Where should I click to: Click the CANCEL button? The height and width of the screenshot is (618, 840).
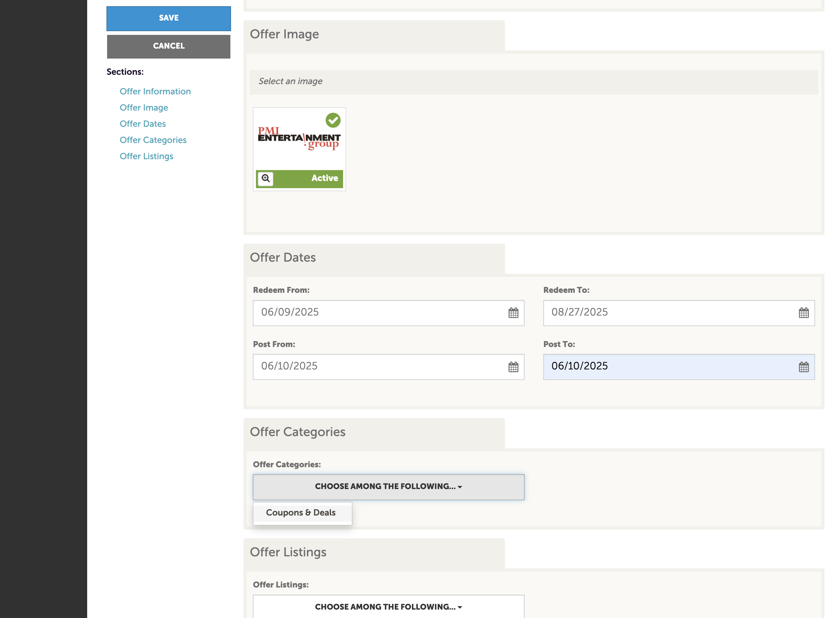tap(169, 46)
